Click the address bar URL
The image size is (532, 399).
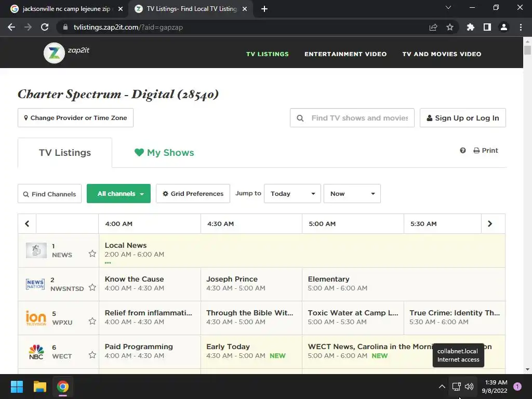(128, 27)
